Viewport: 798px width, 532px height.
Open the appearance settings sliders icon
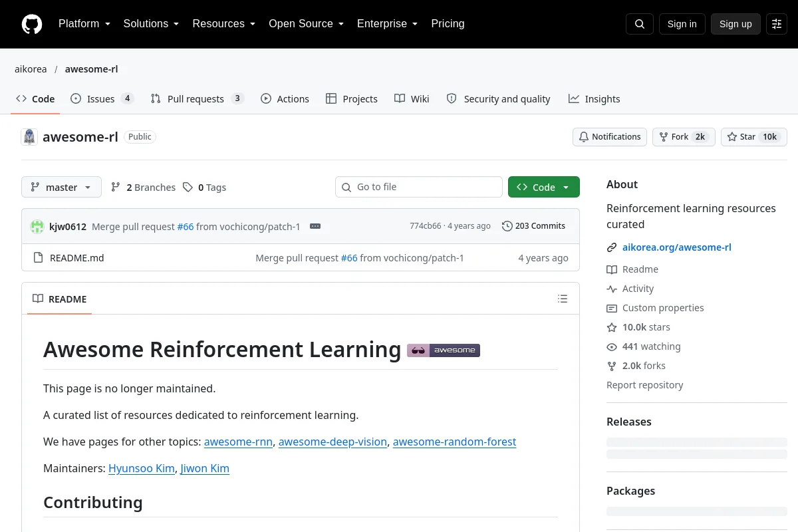point(777,24)
